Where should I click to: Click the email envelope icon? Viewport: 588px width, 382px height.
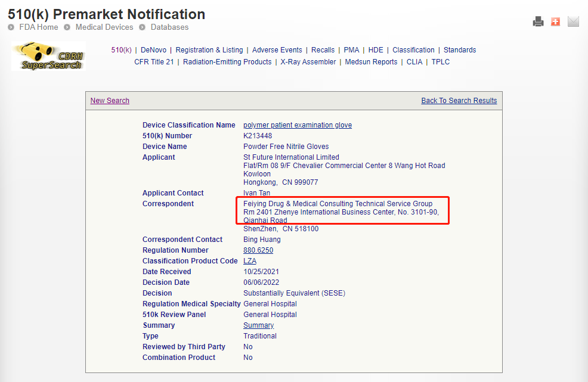(x=573, y=22)
